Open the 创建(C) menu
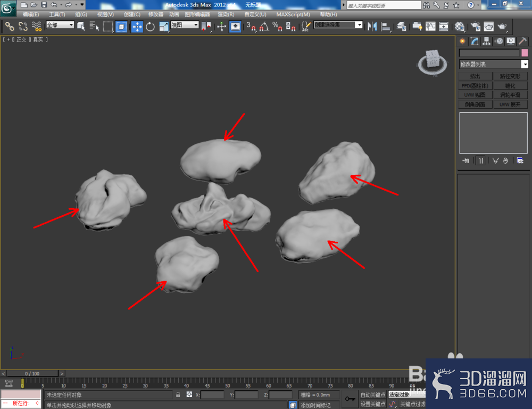This screenshot has width=532, height=409. [131, 14]
